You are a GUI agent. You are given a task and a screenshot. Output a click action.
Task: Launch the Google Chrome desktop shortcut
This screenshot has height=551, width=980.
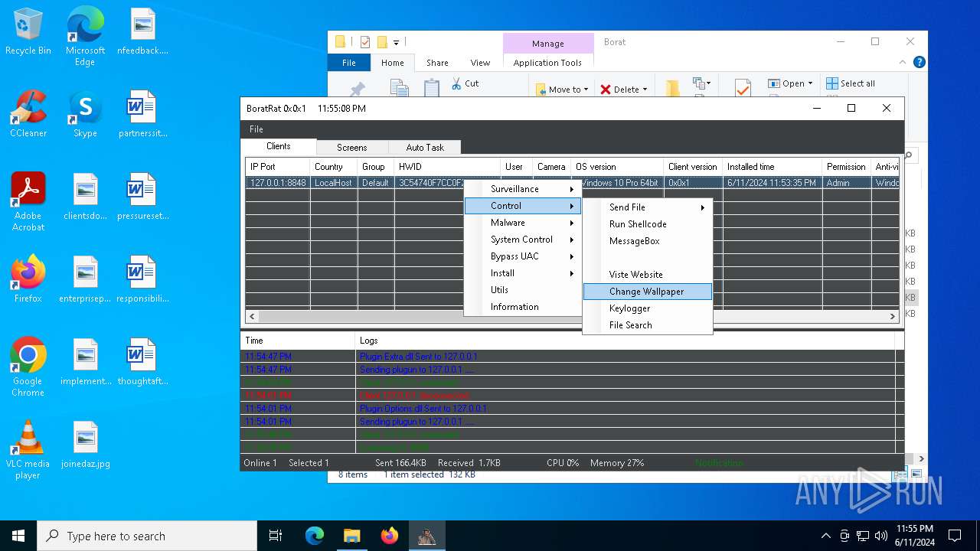click(x=28, y=367)
